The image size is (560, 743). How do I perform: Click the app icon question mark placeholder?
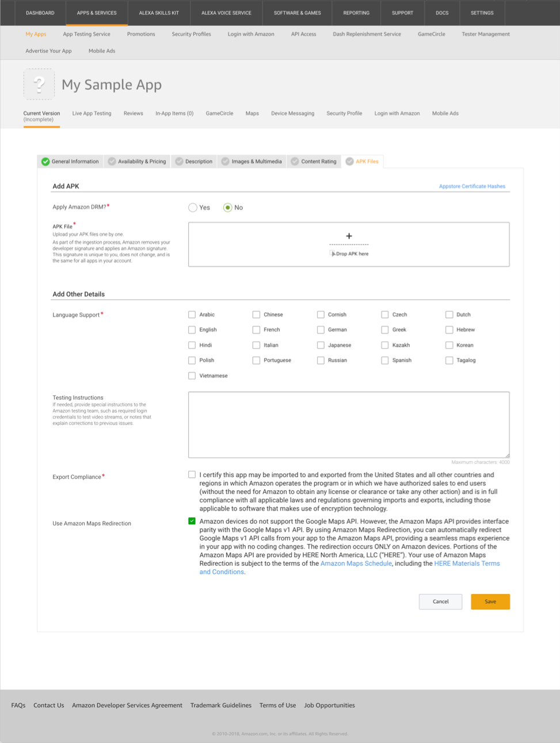[39, 85]
